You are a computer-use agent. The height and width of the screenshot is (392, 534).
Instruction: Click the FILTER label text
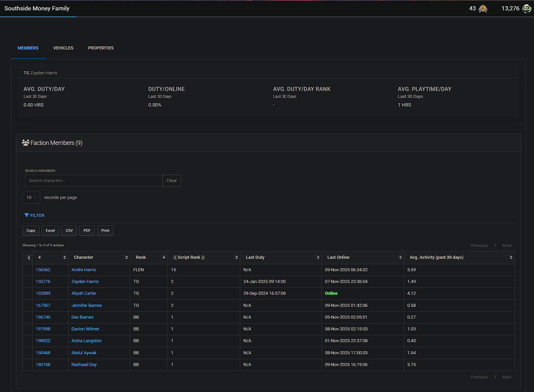(37, 216)
